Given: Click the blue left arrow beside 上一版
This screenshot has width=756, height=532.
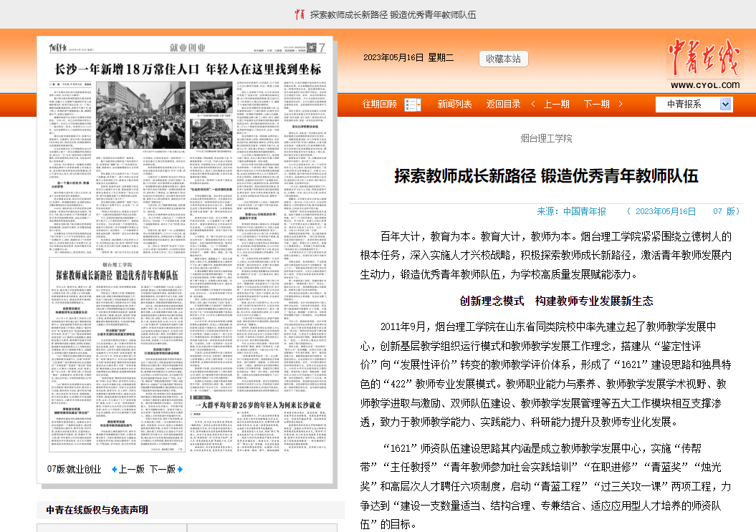Looking at the screenshot, I should click(114, 470).
